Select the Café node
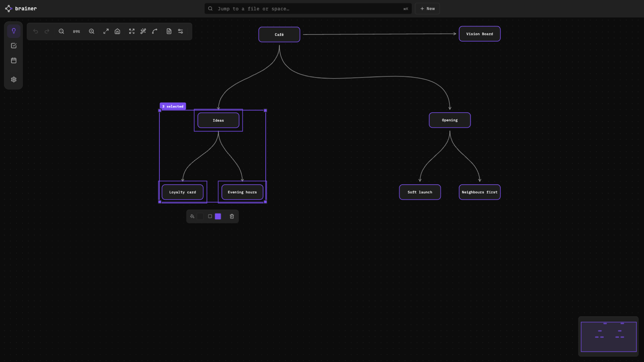The height and width of the screenshot is (362, 644). tap(279, 34)
